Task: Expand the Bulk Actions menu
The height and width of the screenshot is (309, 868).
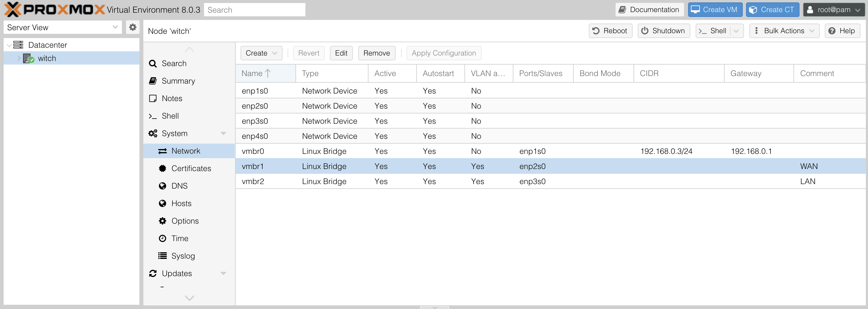Action: 784,31
